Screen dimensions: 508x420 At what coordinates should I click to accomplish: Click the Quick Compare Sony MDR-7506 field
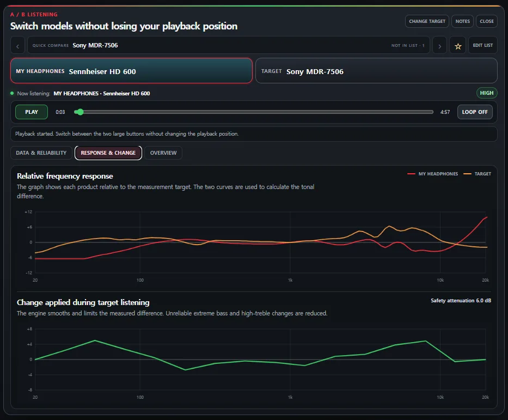[x=228, y=45]
